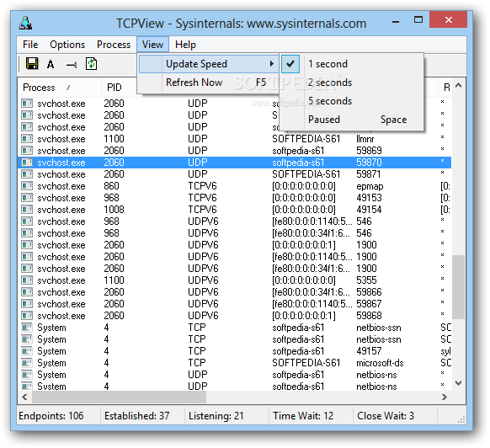Click process icon of svchost.exe epmap row
The image size is (490, 448).
pos(27,186)
